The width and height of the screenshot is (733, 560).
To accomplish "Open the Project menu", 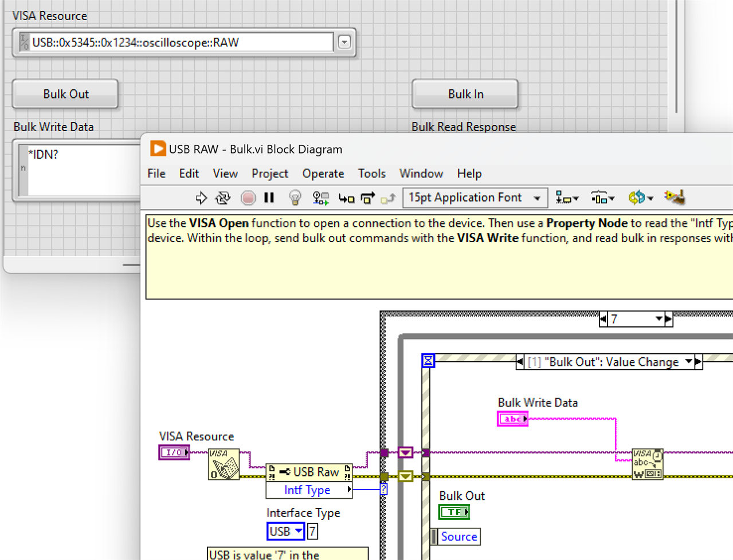I will (x=269, y=173).
